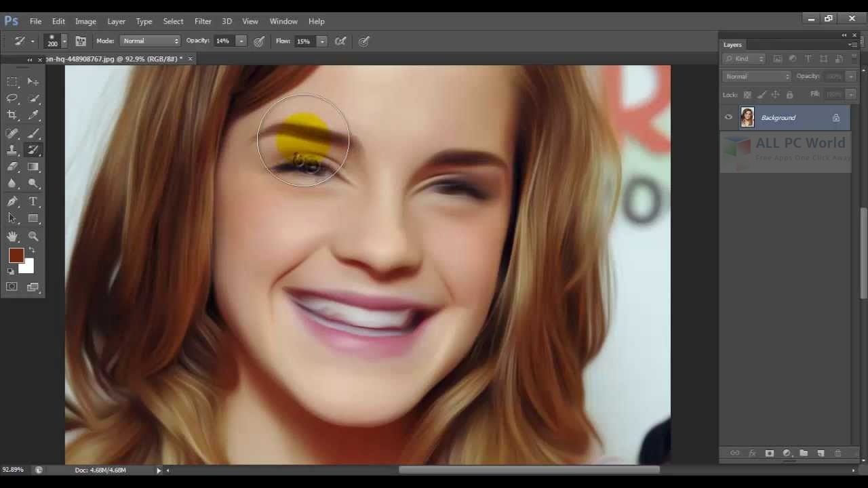The width and height of the screenshot is (868, 488).
Task: Open the brush Mode dropdown
Action: [x=150, y=41]
